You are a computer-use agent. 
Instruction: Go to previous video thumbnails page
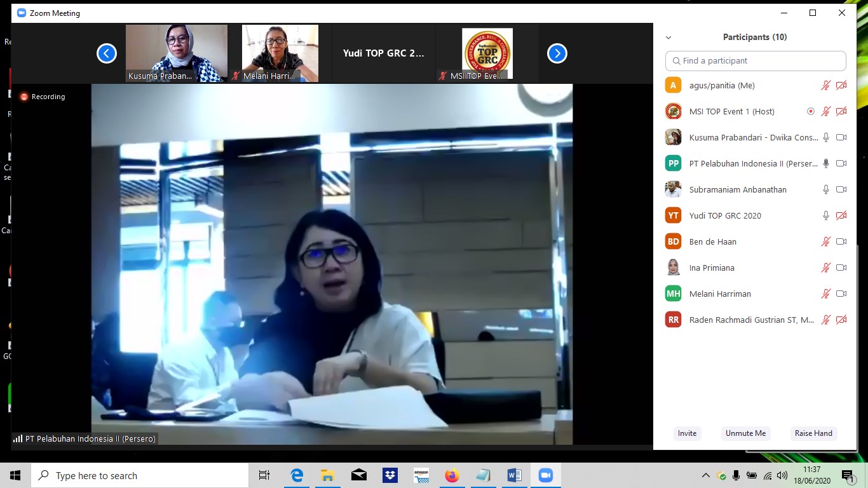click(107, 53)
